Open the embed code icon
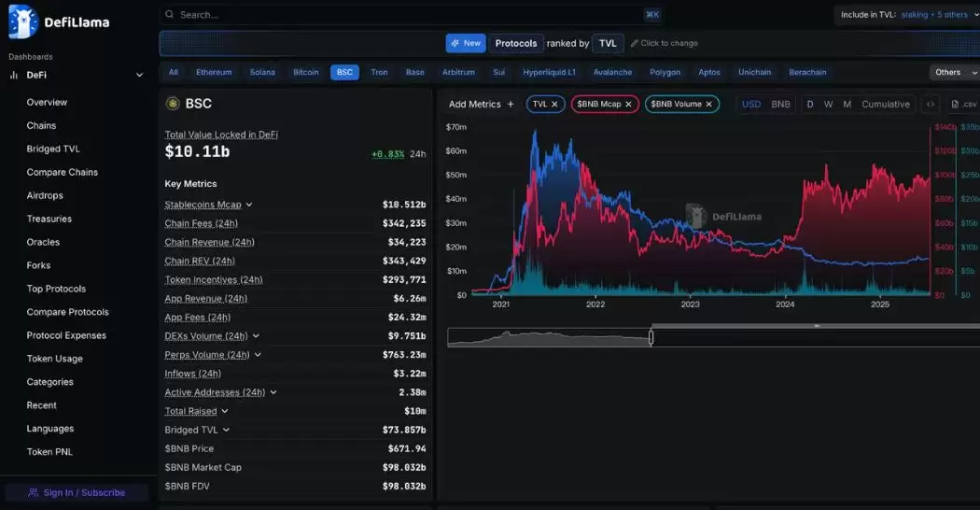 tap(931, 104)
